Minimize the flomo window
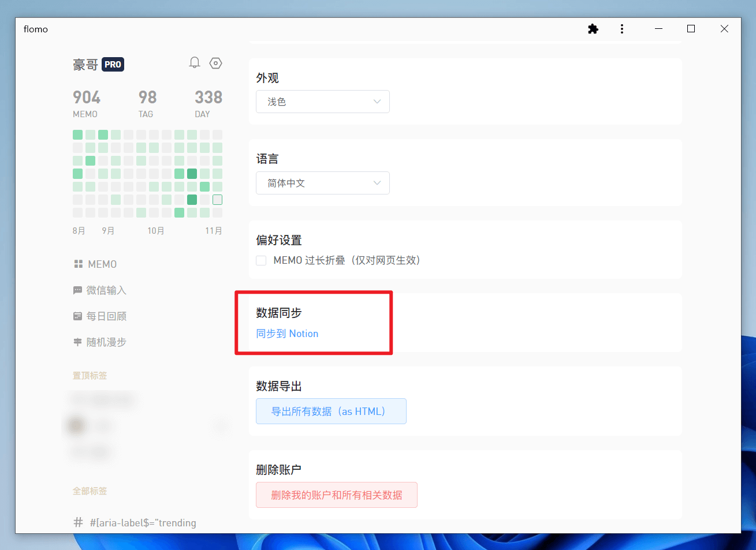 pos(658,29)
